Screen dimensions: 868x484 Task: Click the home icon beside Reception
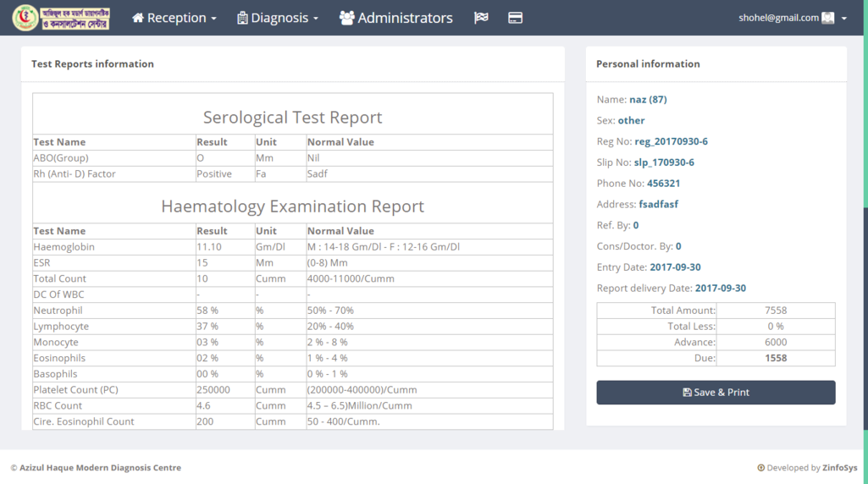(x=138, y=18)
